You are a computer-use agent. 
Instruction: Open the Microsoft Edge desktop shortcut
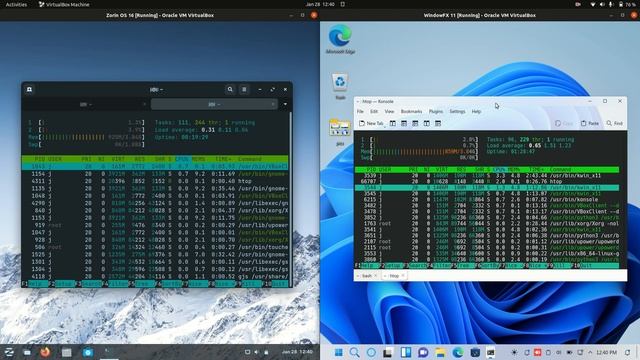pyautogui.click(x=340, y=39)
